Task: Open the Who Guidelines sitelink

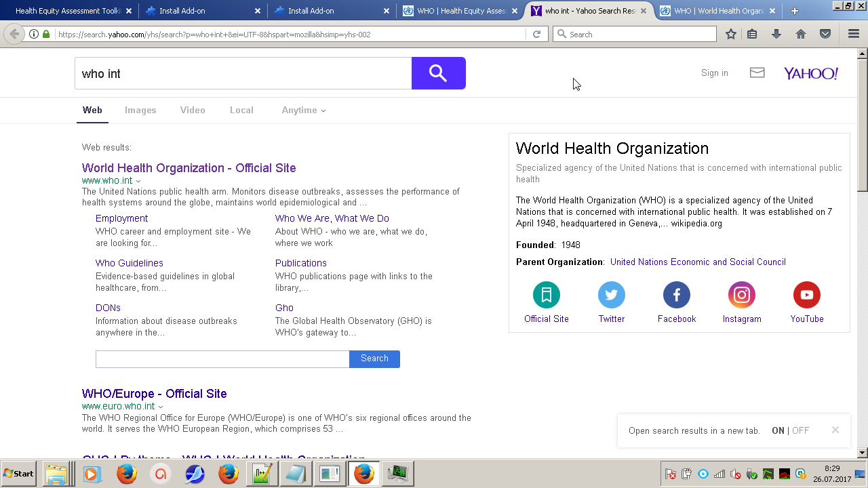Action: (130, 263)
